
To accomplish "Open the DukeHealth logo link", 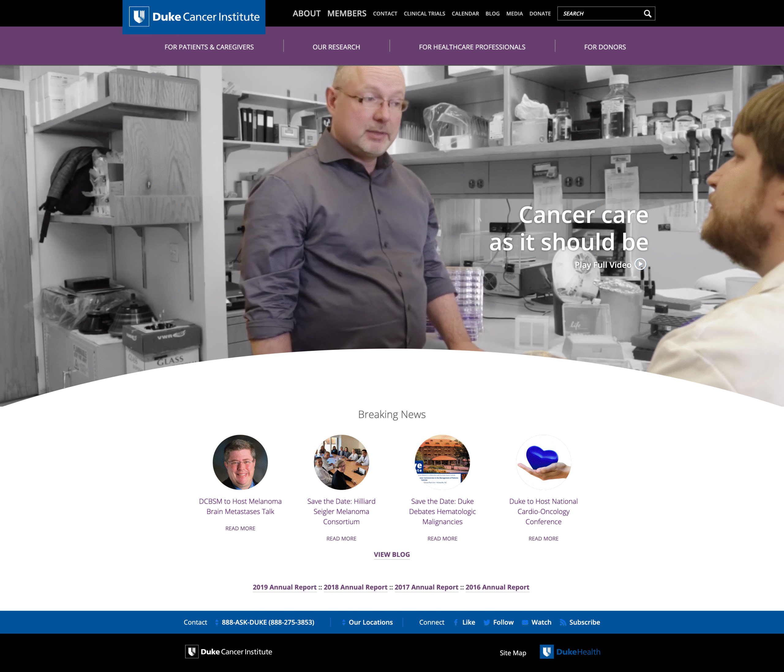I will (570, 651).
